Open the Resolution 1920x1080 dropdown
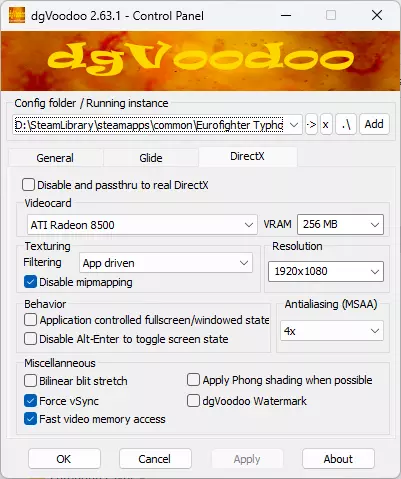401x479 pixels. coord(326,271)
